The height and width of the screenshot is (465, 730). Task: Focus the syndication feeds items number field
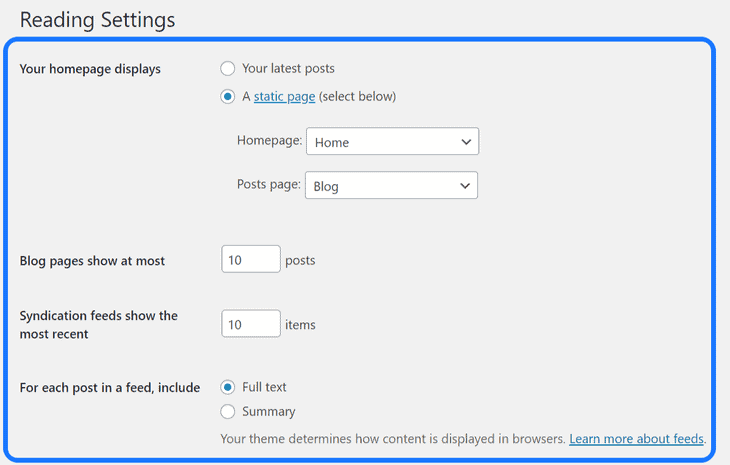pos(250,324)
